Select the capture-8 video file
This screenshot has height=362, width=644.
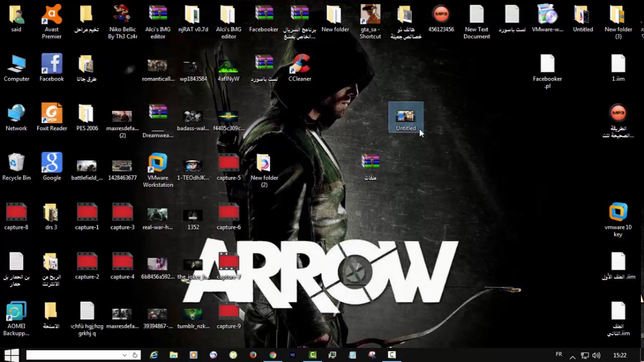point(16,217)
